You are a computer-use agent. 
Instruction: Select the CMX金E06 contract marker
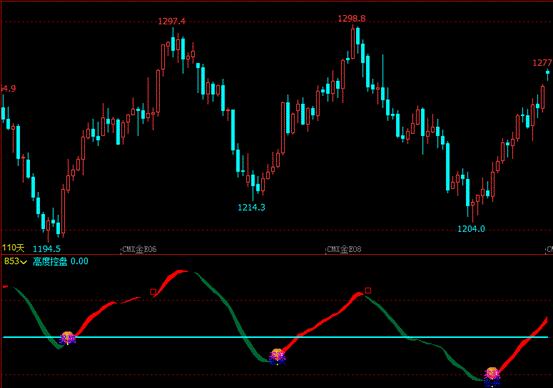click(139, 250)
